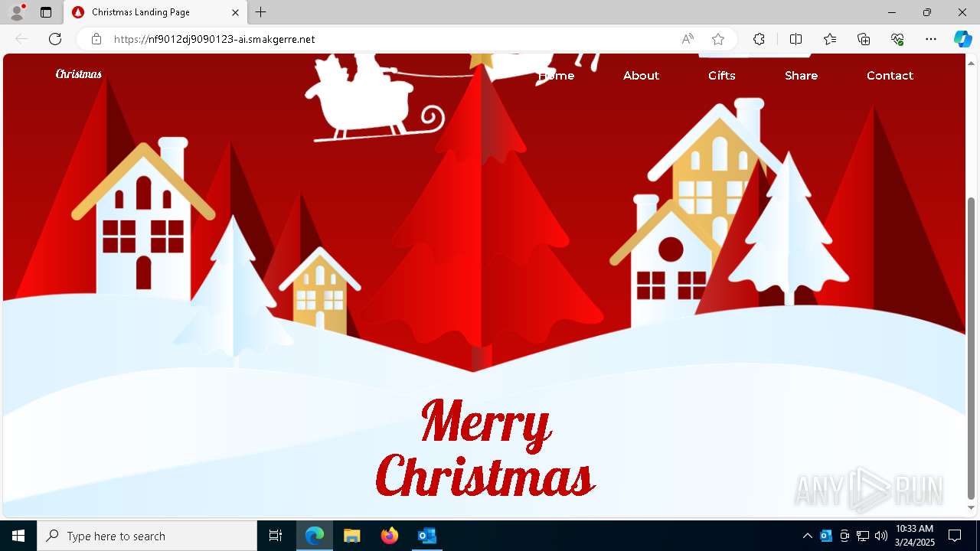Screen dimensions: 980x551
Task: Open the About nav link
Action: click(641, 76)
